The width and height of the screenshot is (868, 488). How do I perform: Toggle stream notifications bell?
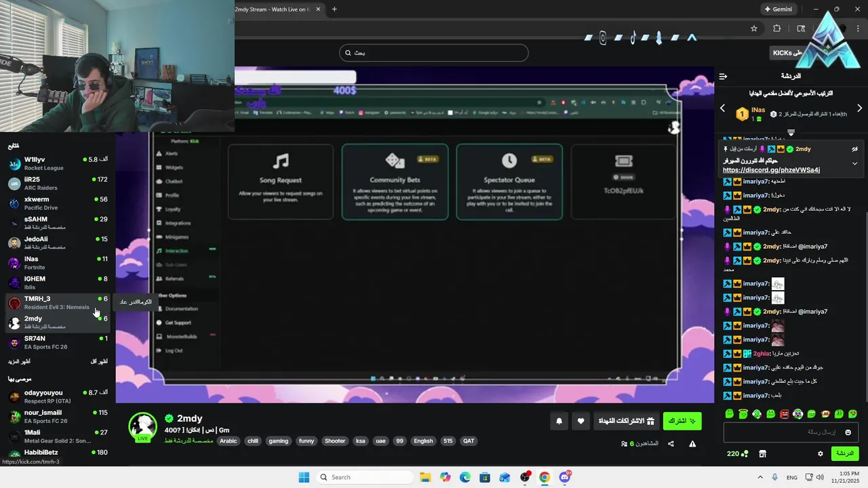coord(559,421)
